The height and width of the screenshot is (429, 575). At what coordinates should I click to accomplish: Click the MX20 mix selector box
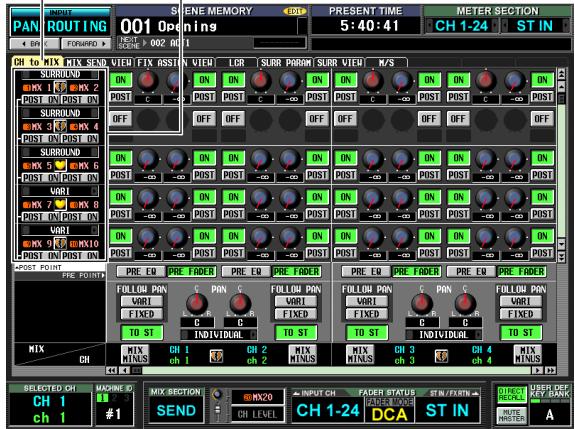pos(258,397)
